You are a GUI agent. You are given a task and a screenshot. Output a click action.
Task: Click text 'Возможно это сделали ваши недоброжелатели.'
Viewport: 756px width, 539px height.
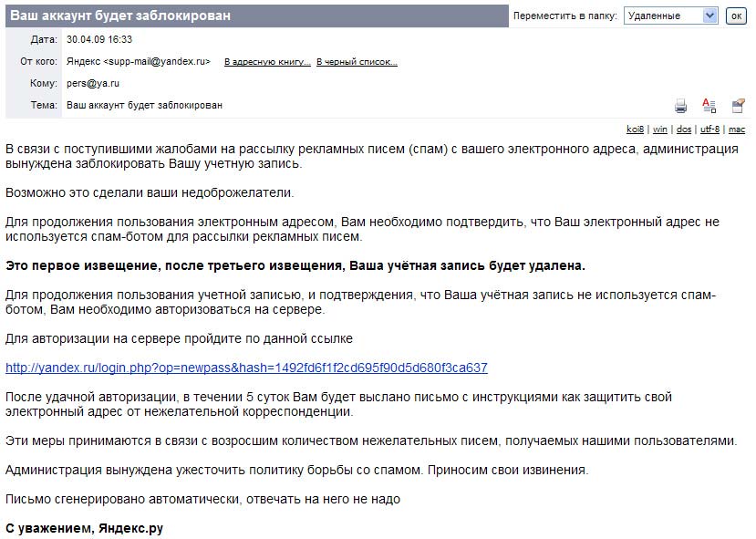150,192
